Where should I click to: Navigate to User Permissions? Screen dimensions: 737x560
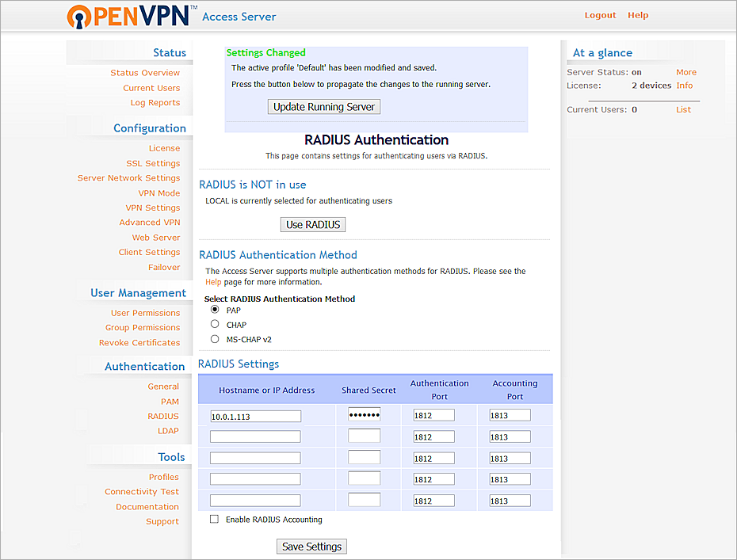(x=145, y=313)
